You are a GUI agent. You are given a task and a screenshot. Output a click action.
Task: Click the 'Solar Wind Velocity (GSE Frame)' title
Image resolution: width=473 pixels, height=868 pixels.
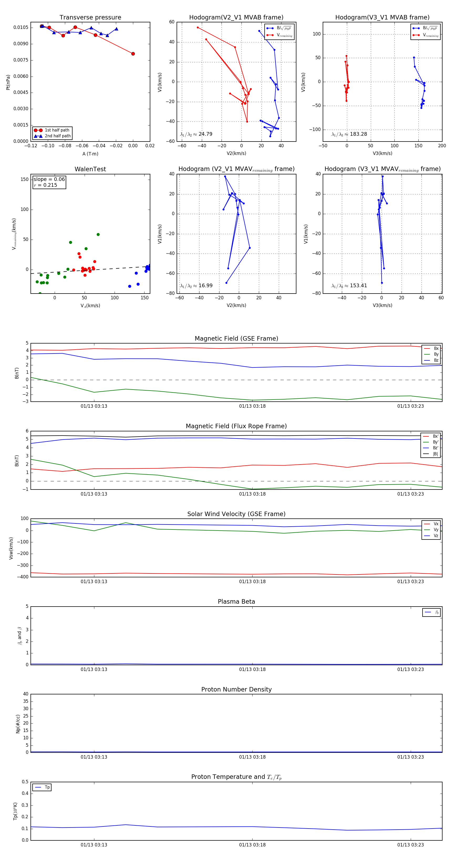pos(236,514)
